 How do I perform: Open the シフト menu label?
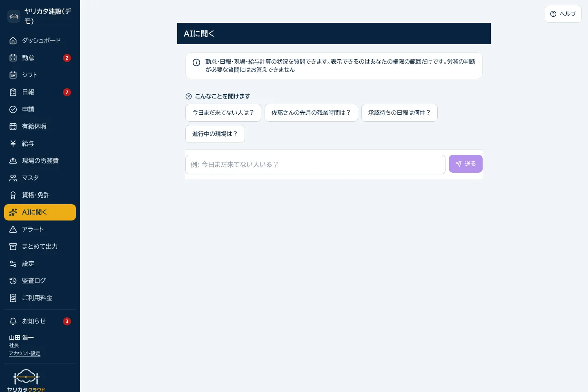(30, 75)
